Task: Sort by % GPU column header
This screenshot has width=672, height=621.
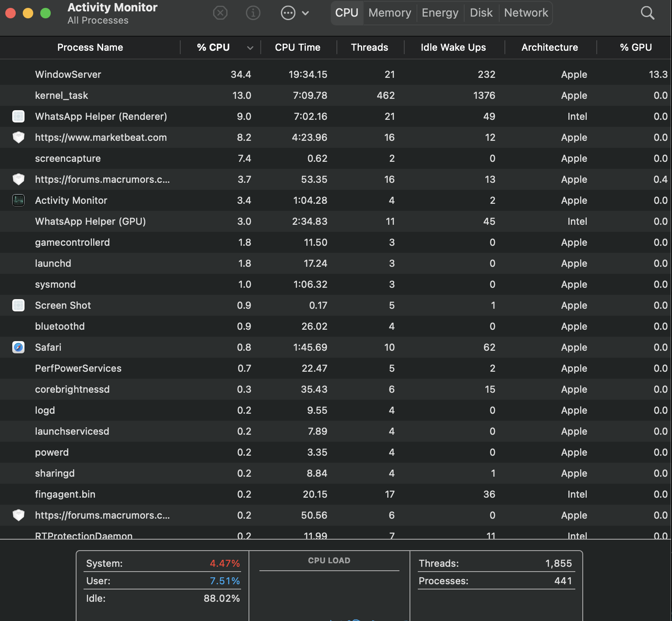Action: [x=636, y=47]
